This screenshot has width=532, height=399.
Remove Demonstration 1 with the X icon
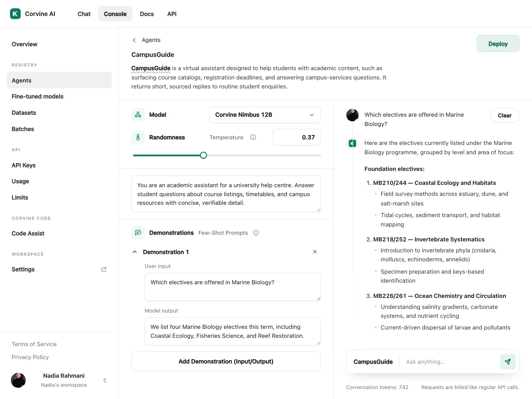coord(315,252)
